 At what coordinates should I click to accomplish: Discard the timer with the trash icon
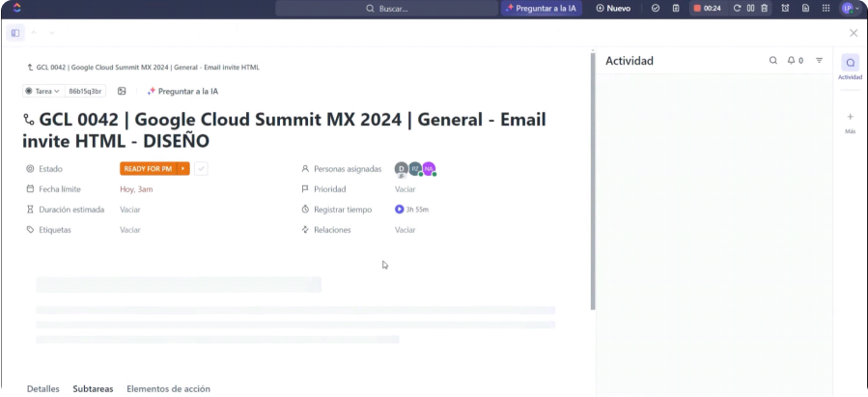(x=764, y=9)
